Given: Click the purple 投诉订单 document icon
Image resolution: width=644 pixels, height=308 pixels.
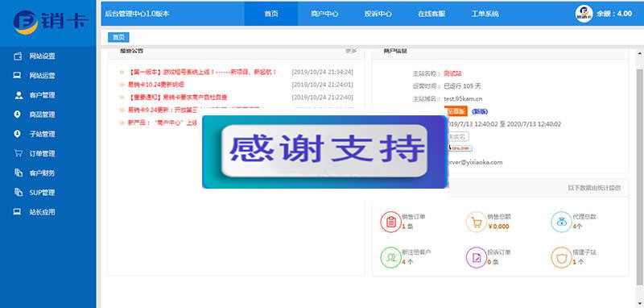Looking at the screenshot, I should (x=476, y=257).
